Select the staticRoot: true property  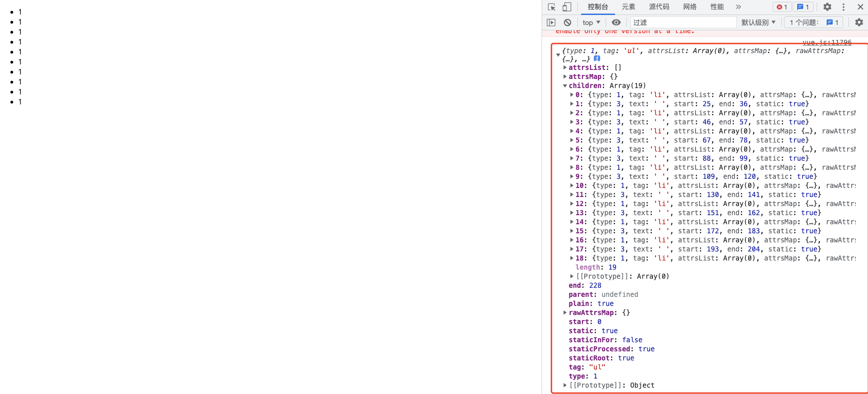coord(602,358)
